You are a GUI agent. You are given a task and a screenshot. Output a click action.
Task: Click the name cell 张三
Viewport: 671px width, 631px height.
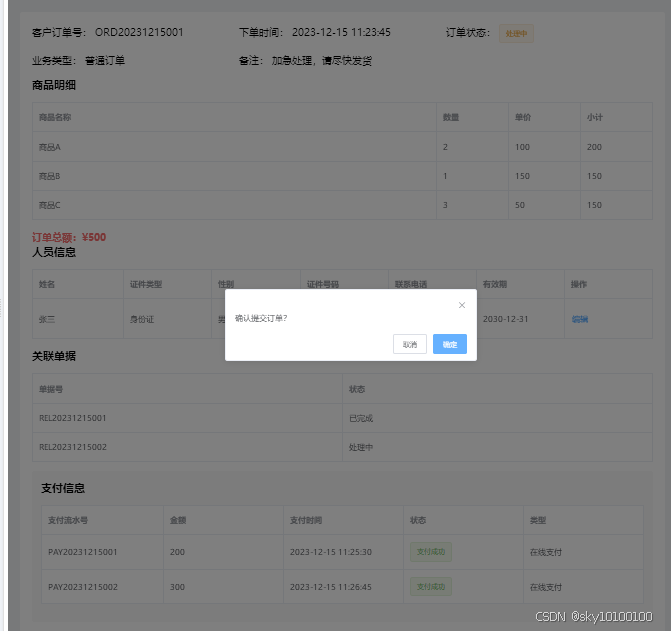tap(47, 319)
